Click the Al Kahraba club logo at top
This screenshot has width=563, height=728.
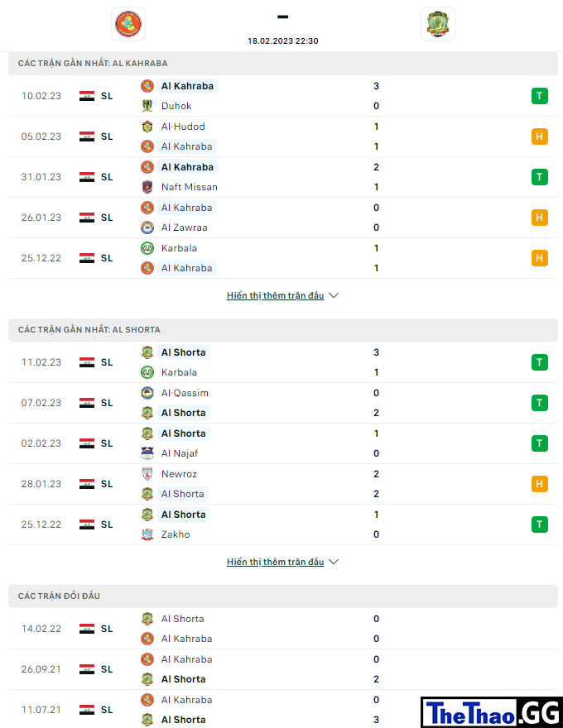pyautogui.click(x=128, y=24)
